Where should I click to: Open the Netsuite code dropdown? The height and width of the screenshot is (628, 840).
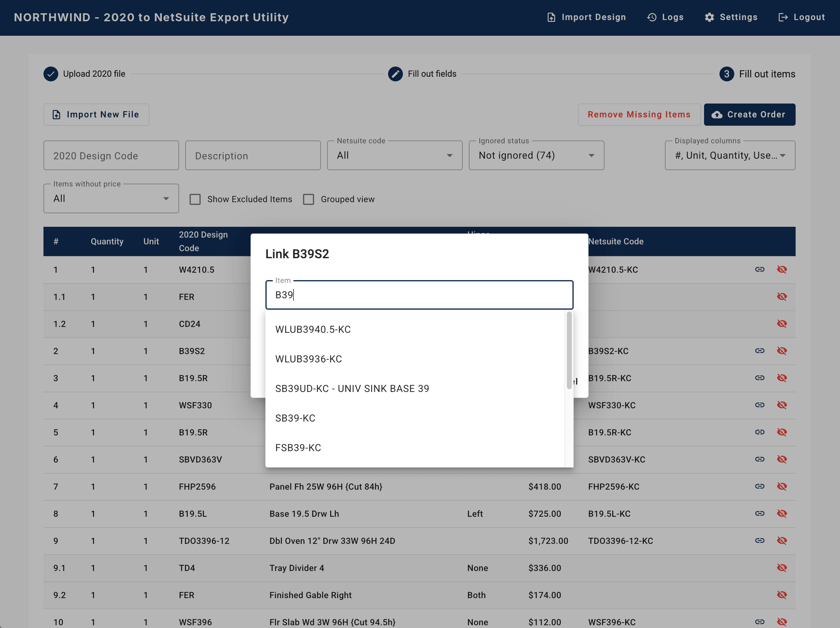395,155
